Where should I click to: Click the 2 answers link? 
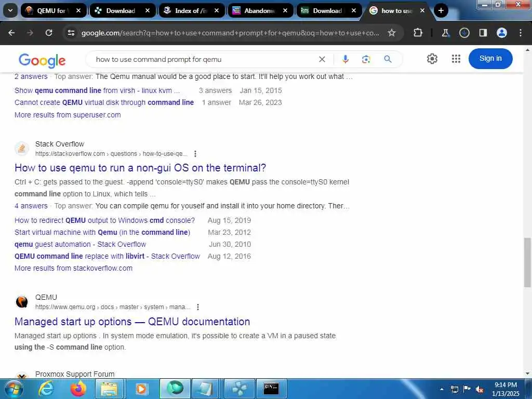pyautogui.click(x=31, y=77)
